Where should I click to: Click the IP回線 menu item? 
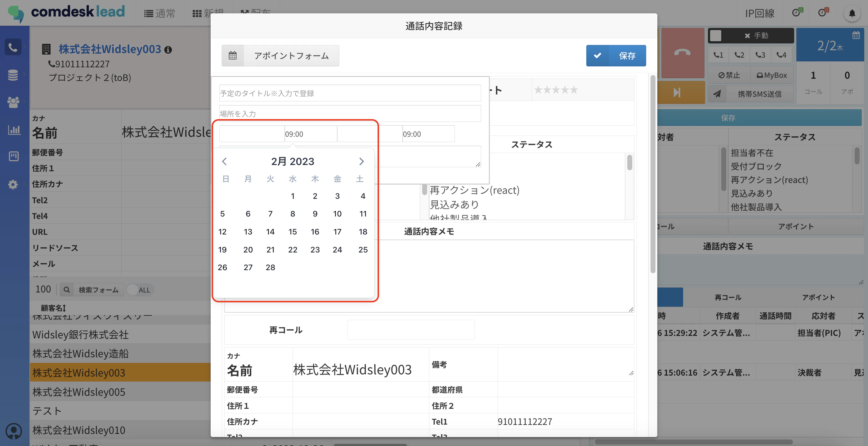(759, 13)
